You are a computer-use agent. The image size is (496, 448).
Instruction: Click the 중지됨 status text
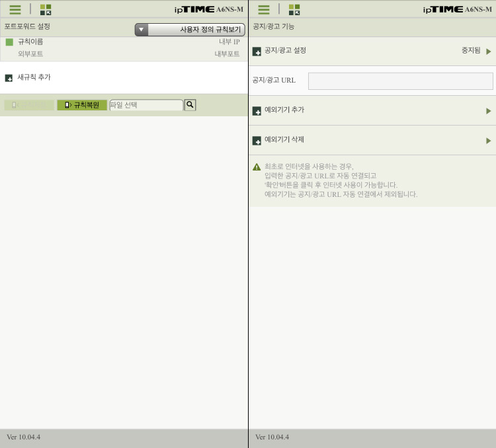(x=471, y=50)
